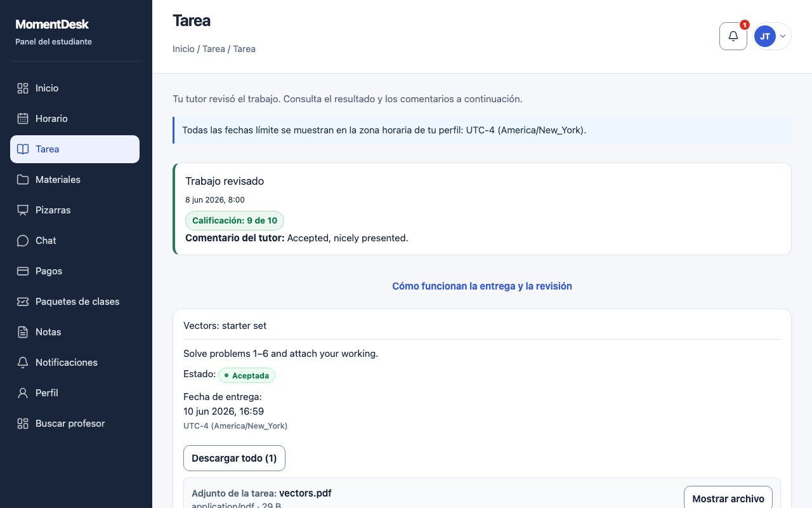Click Inicio in the breadcrumb

[x=183, y=49]
